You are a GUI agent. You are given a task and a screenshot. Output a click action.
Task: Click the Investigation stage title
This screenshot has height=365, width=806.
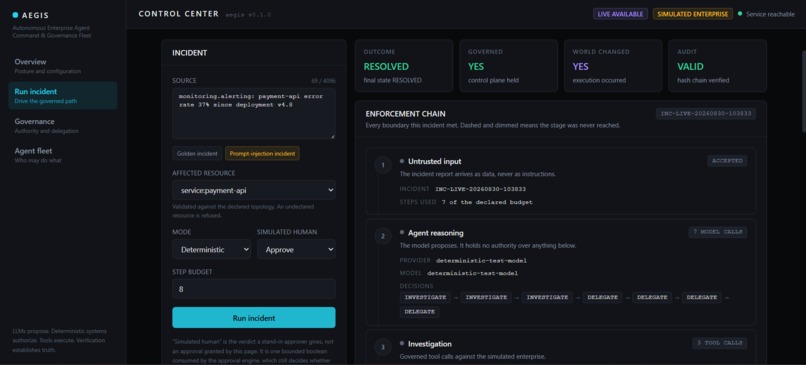430,344
